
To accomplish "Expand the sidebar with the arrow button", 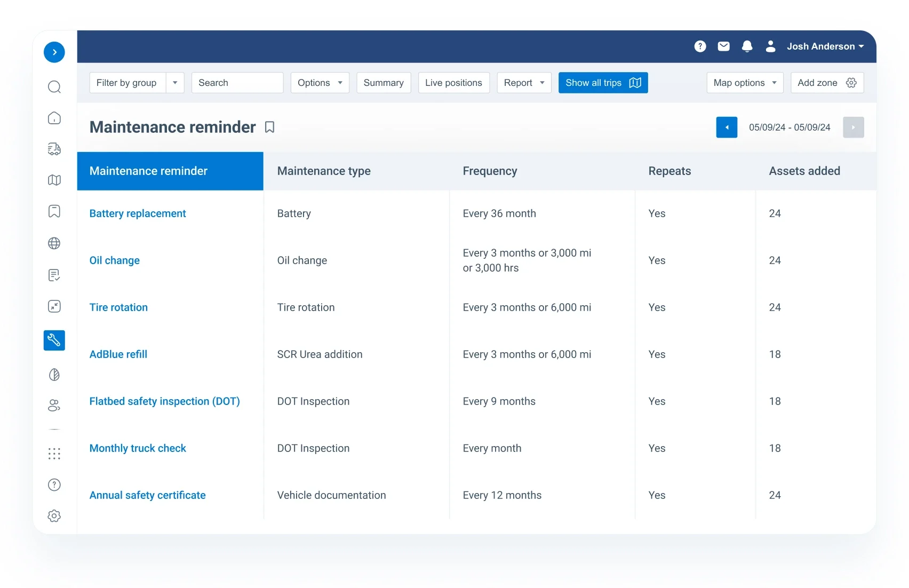I will pyautogui.click(x=54, y=52).
